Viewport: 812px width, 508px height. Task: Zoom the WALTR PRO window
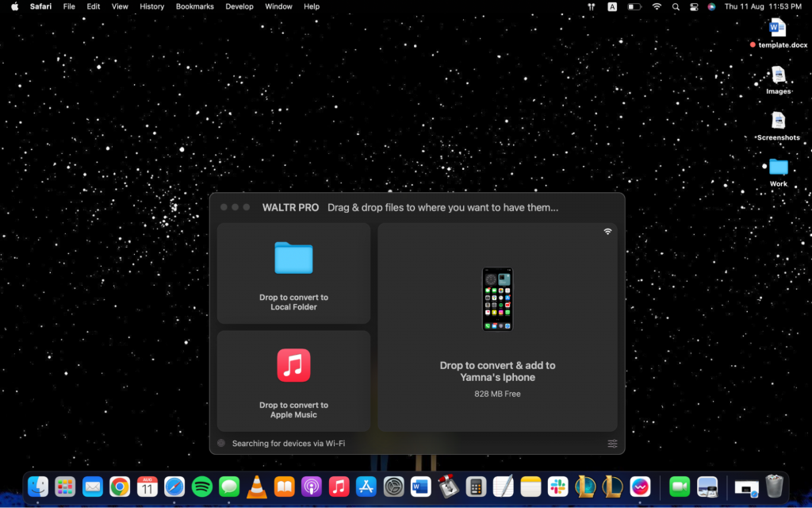coord(247,207)
